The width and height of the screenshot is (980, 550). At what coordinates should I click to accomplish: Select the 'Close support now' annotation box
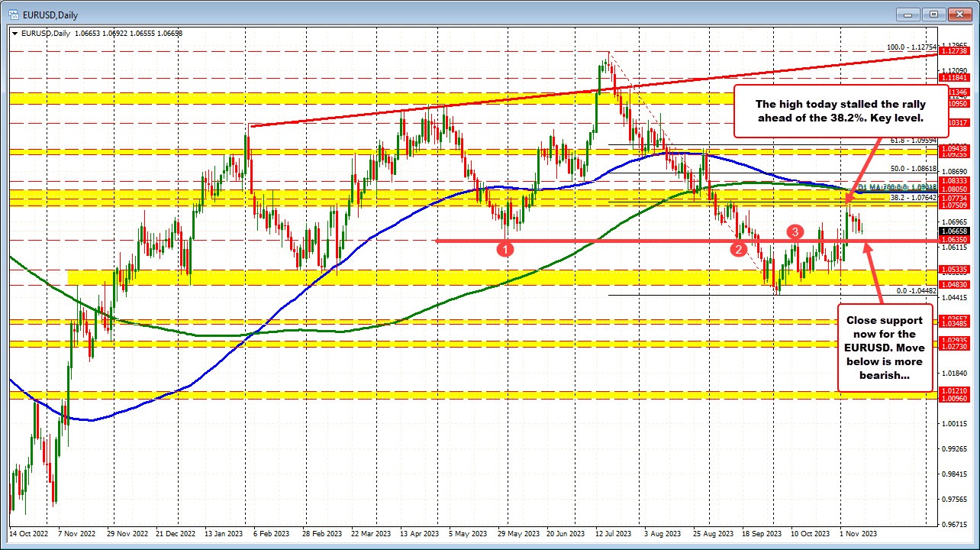tap(885, 348)
